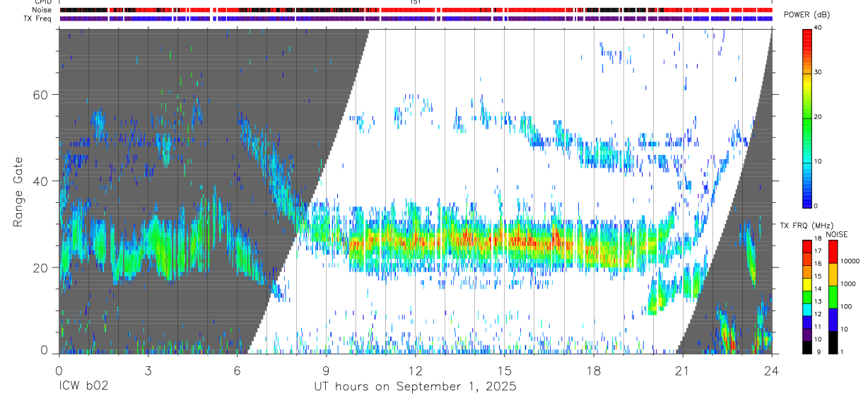The image size is (868, 401).
Task: Click the '24' hour tick on the time axis
Action: pyautogui.click(x=772, y=370)
